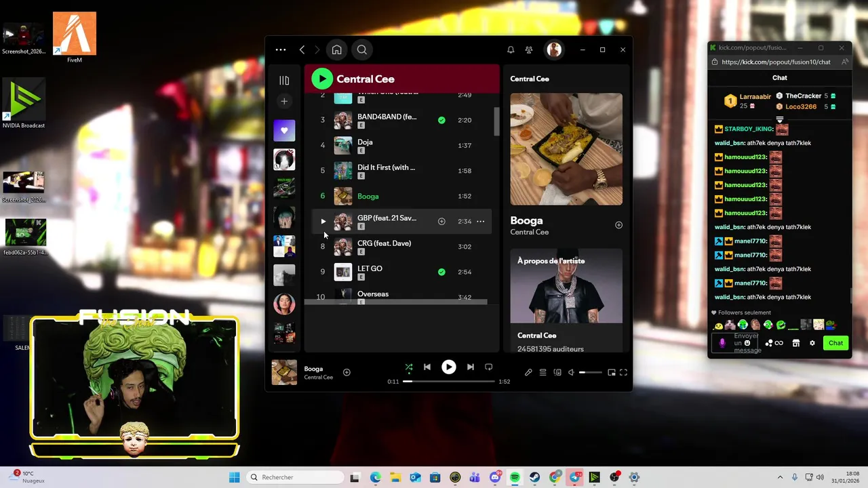Play GBP with the row play arrow

tap(323, 221)
